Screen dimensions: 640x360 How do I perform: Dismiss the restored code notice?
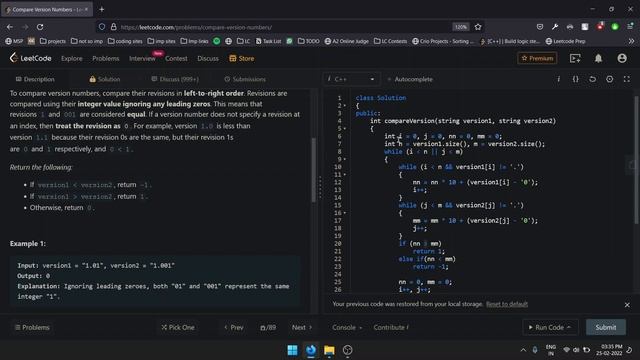tap(627, 304)
